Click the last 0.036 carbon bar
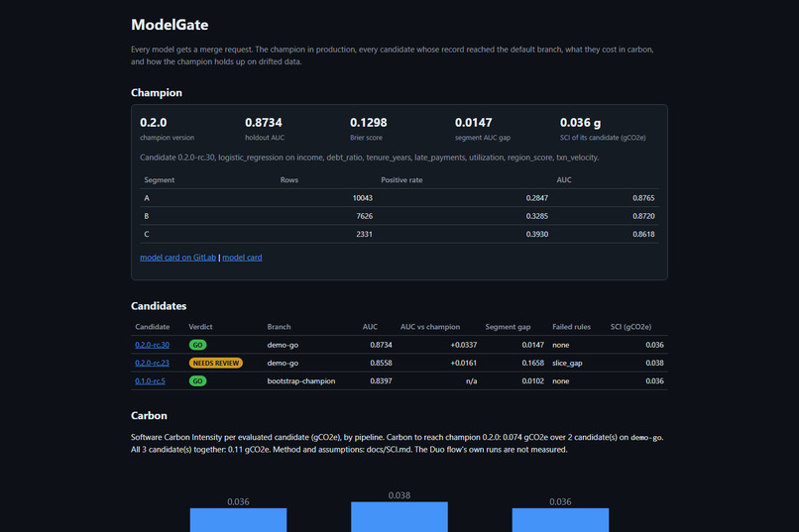This screenshot has width=799, height=532. pos(560,520)
